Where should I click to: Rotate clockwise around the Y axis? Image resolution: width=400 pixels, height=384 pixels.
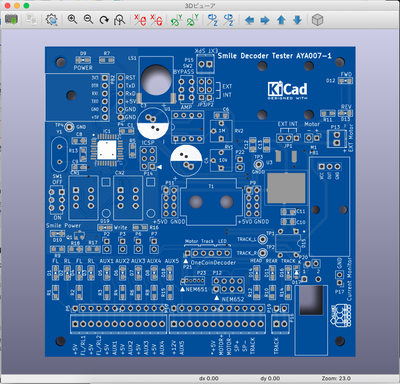(x=176, y=20)
